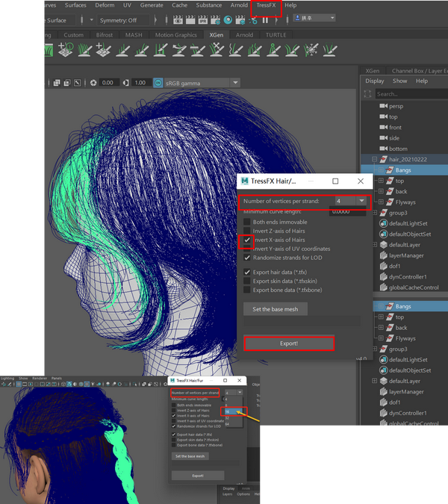This screenshot has height=504, width=448.
Task: Open the Substance main menu
Action: 209,5
